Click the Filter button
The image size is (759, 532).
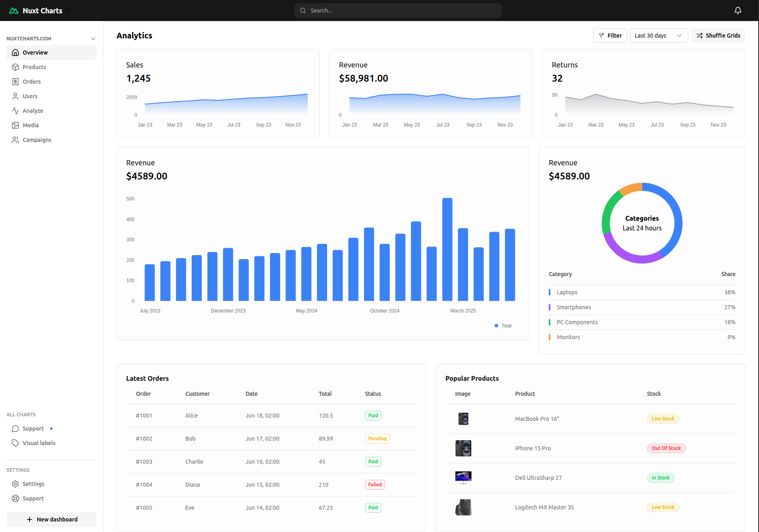(610, 36)
